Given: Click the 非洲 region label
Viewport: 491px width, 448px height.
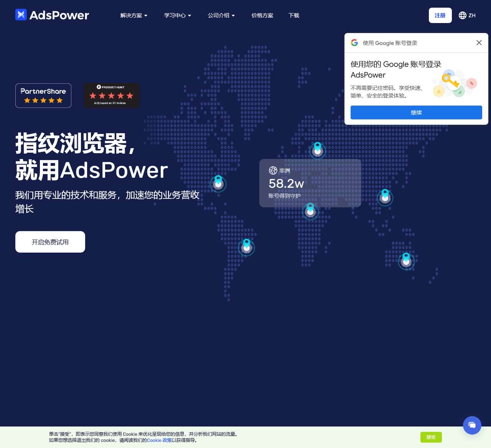Looking at the screenshot, I should pos(285,170).
